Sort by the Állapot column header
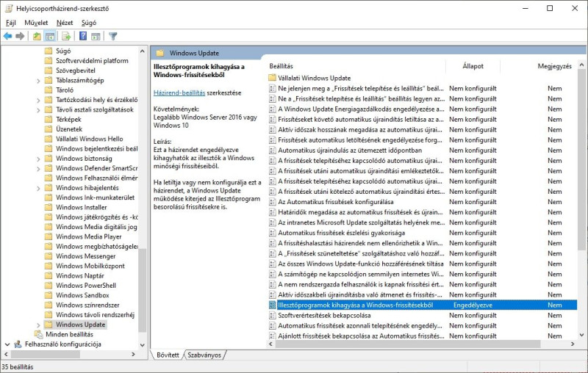Viewport: 588px width, 373px height. pyautogui.click(x=473, y=66)
